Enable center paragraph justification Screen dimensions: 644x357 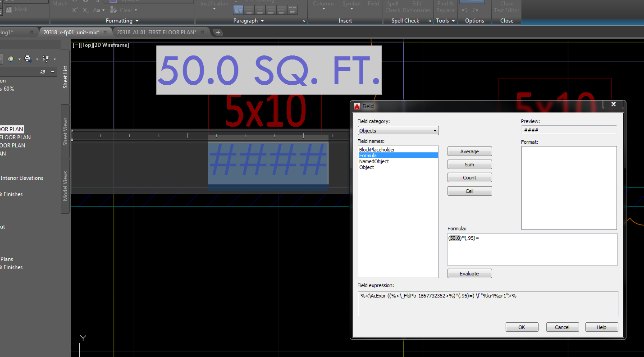pos(260,9)
